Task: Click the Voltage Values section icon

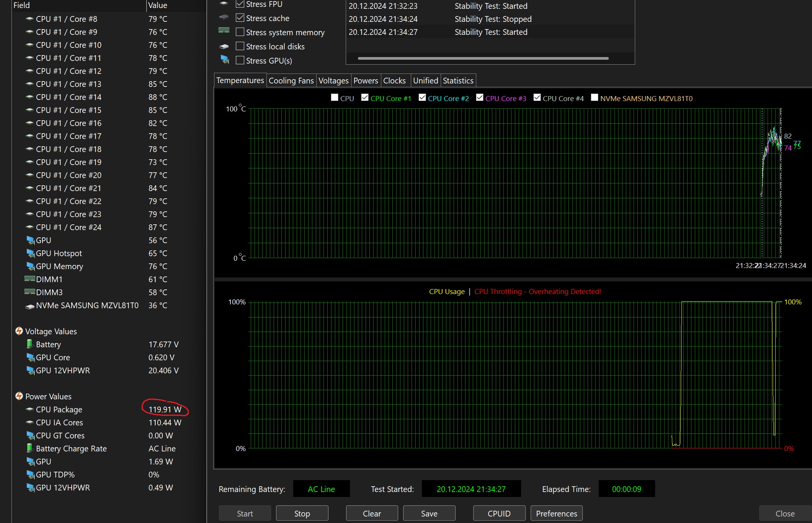Action: [x=19, y=331]
